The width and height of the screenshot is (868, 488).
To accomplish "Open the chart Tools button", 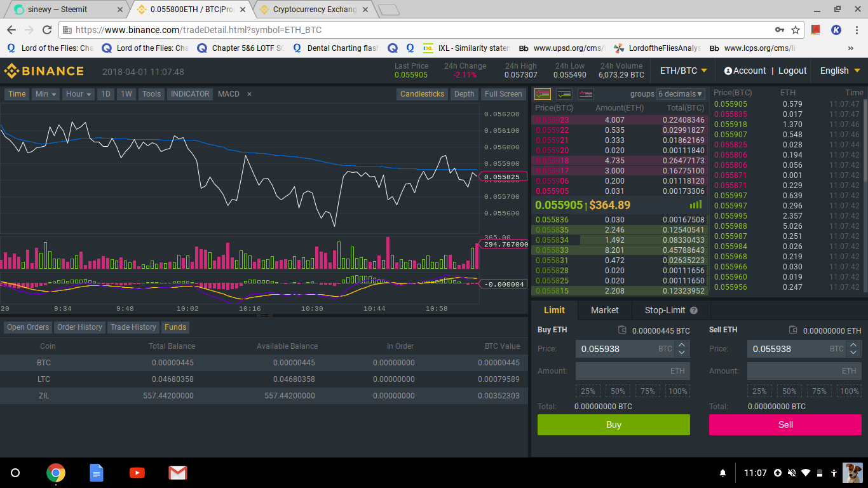I will click(x=151, y=94).
